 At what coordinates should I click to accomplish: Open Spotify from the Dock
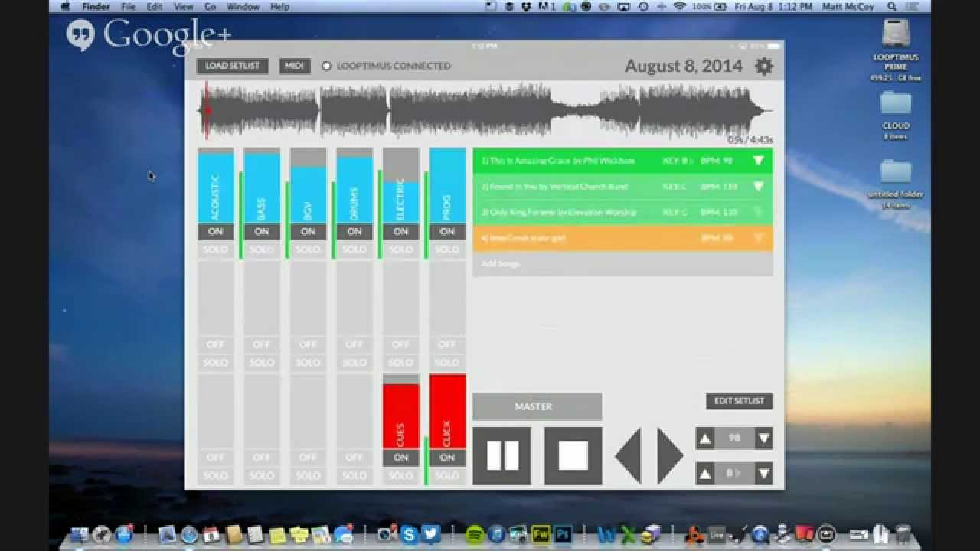coord(475,533)
